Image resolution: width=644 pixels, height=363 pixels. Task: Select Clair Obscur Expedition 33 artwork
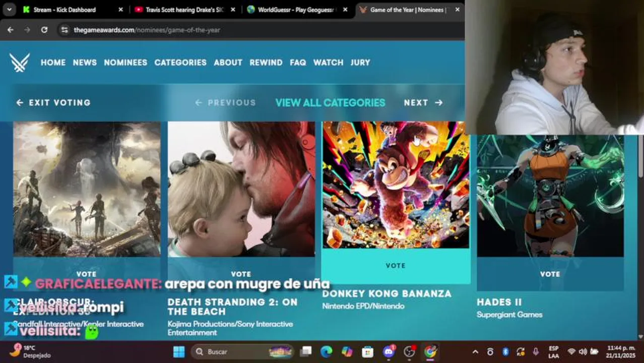click(87, 189)
